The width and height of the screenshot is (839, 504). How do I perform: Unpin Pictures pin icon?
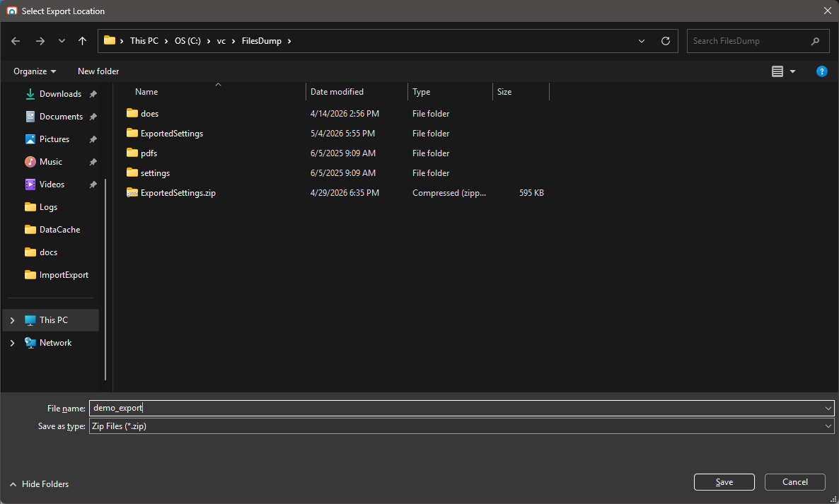coord(93,139)
